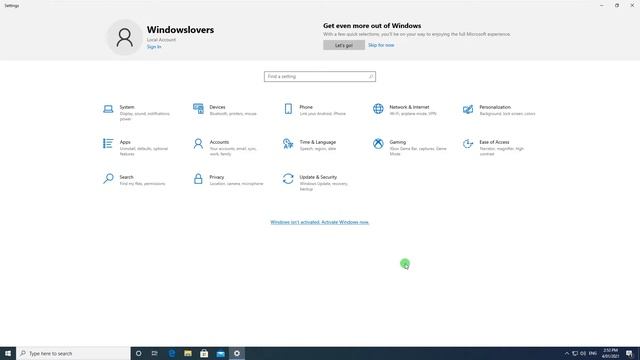Click the Update & Security title

pos(318,177)
